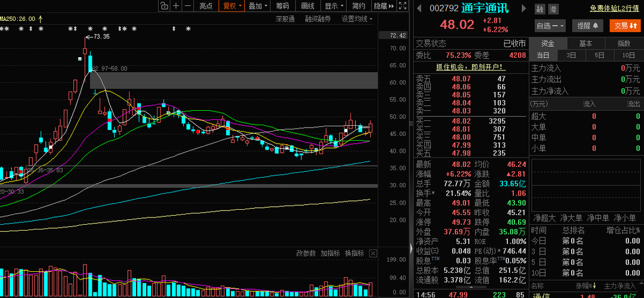Click the 超大 row label
Screen dimensions: 644x298
click(x=539, y=116)
